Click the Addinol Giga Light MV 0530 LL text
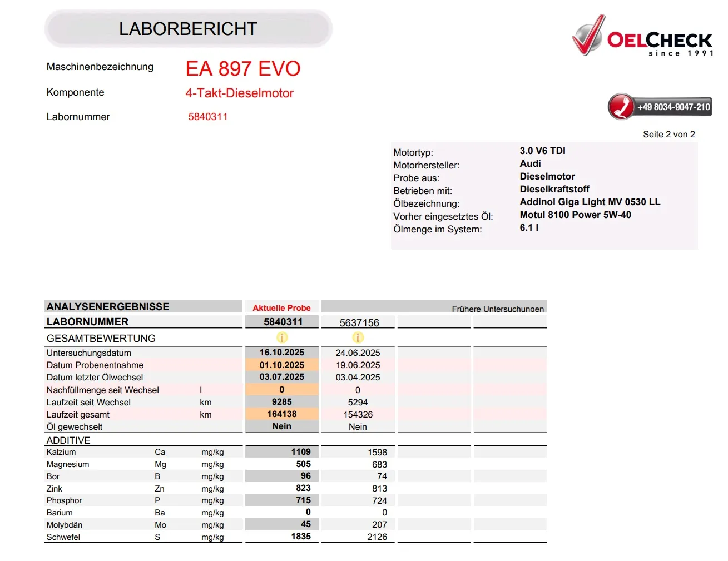Screen dimensions: 728x561 (x=590, y=202)
